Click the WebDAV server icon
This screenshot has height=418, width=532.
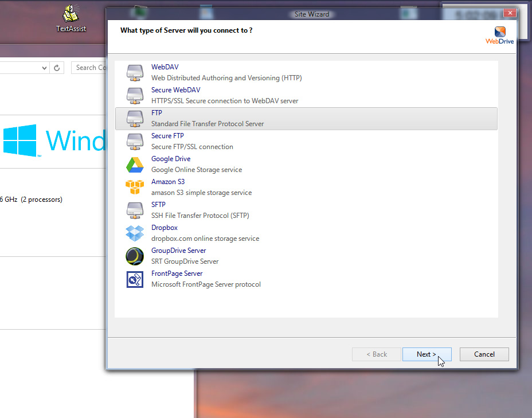pos(135,73)
